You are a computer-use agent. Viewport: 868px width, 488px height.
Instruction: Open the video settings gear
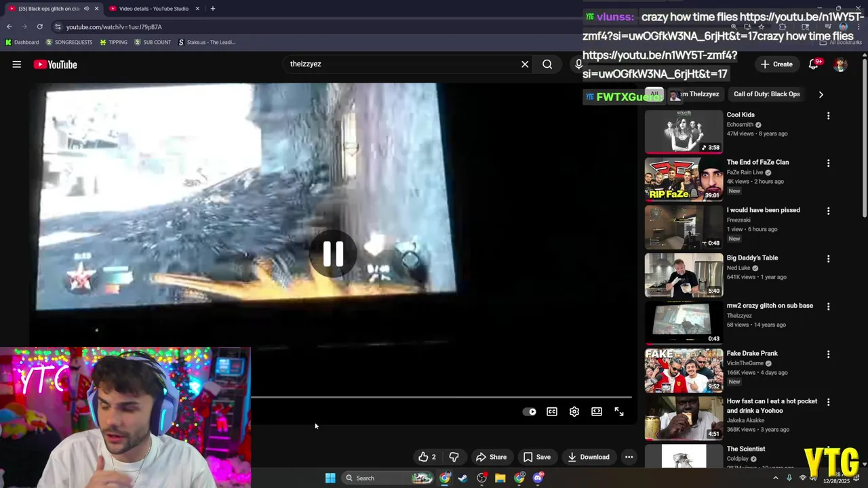[574, 411]
